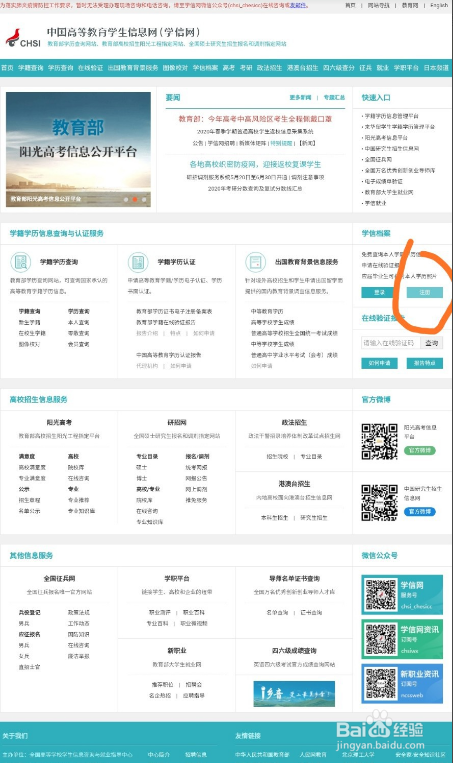The height and width of the screenshot is (763, 453).
Task: Open the 学历查询 navigation item
Action: 60,68
